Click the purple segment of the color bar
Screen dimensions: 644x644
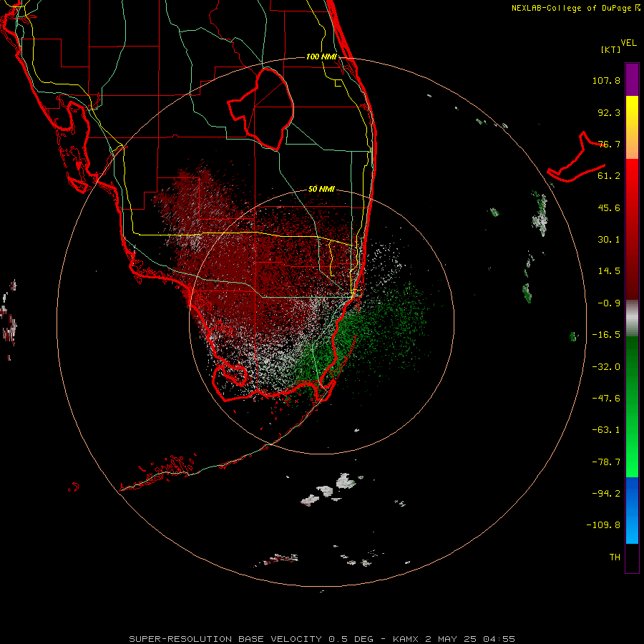(x=632, y=79)
